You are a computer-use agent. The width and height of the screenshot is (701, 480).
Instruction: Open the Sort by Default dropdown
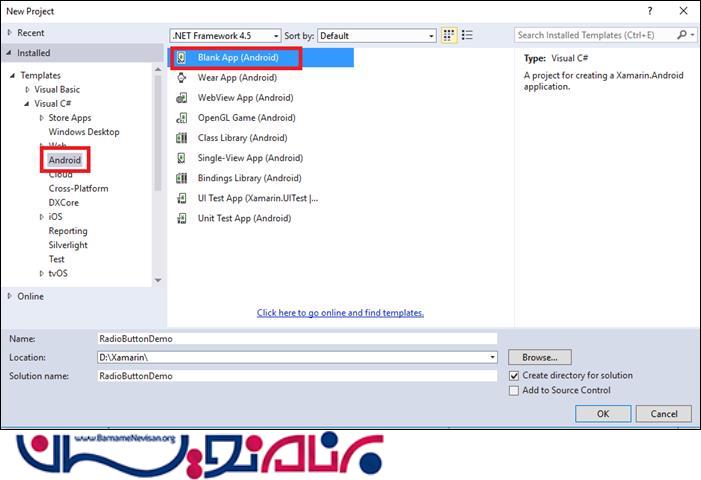click(x=377, y=36)
